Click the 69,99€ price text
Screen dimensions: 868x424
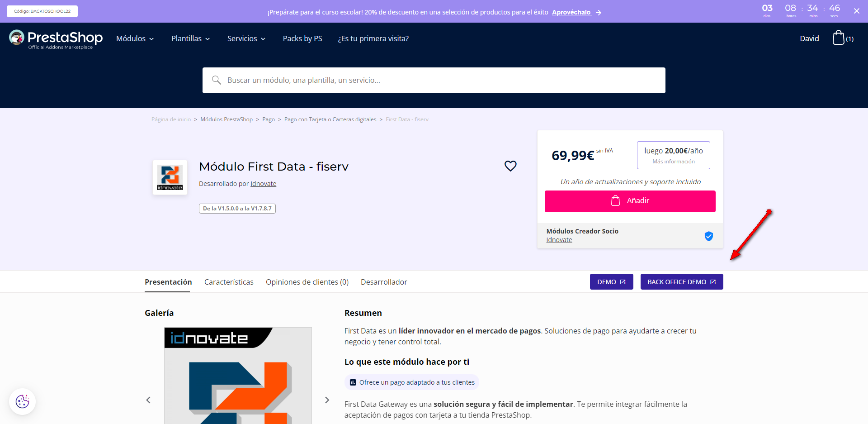573,156
